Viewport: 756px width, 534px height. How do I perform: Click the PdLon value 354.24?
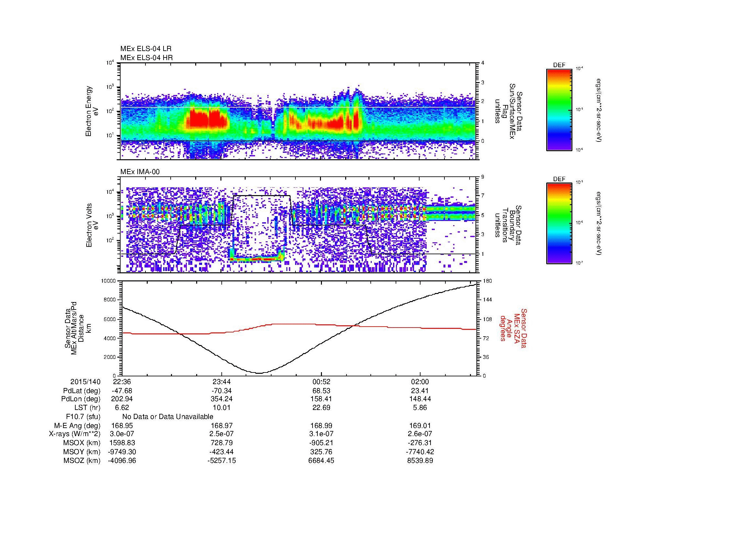(x=222, y=399)
